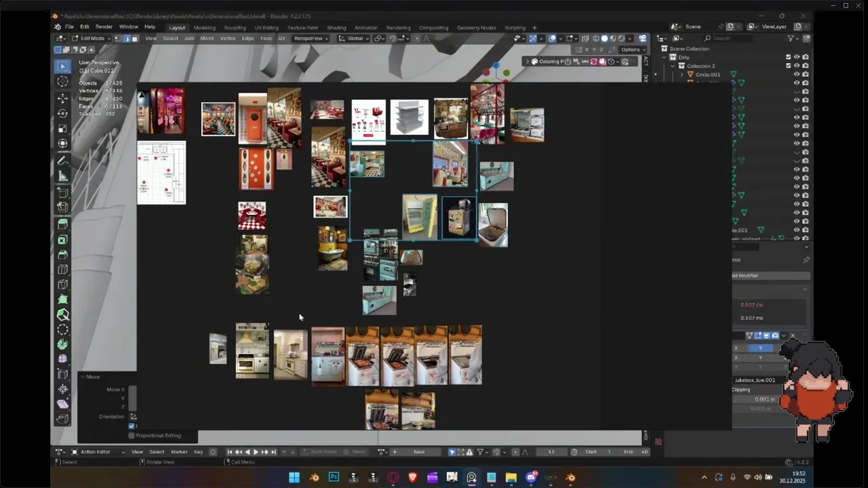Collapse Collection 3 in outliner
Screen dimensions: 868x488
tap(673, 66)
